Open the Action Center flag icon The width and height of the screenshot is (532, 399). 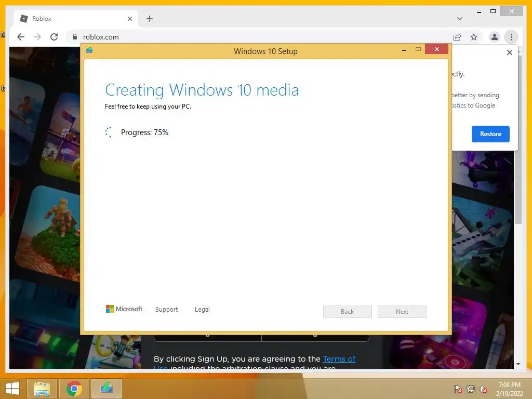click(458, 389)
